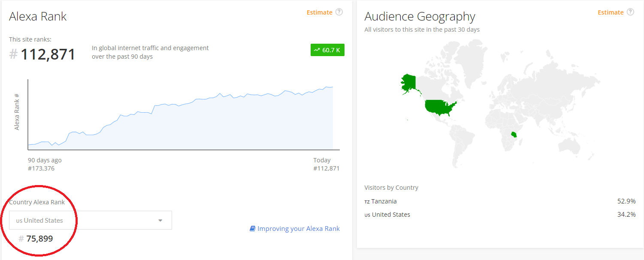
Task: Click the trend arrow icon in green badge
Action: (x=317, y=50)
